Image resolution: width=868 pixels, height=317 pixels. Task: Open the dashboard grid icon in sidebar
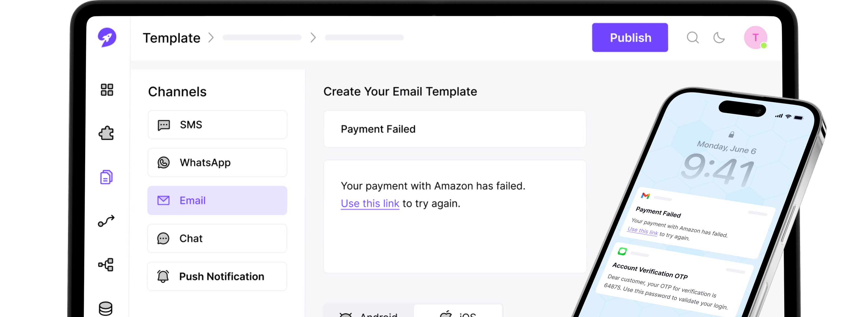(x=107, y=90)
